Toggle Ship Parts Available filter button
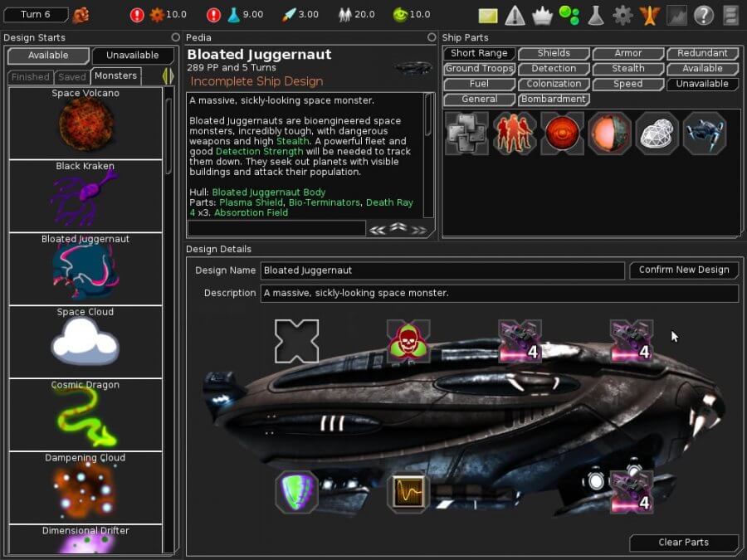The width and height of the screenshot is (747, 560). pos(702,69)
